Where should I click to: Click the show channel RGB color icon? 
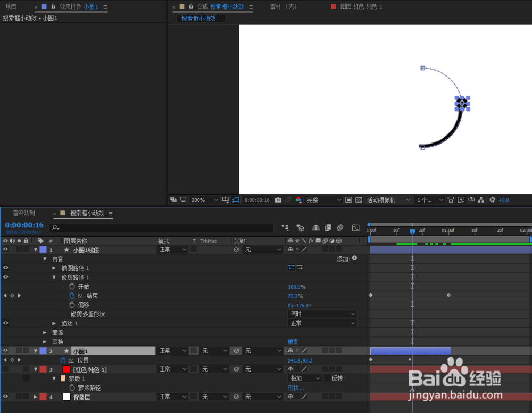click(298, 200)
